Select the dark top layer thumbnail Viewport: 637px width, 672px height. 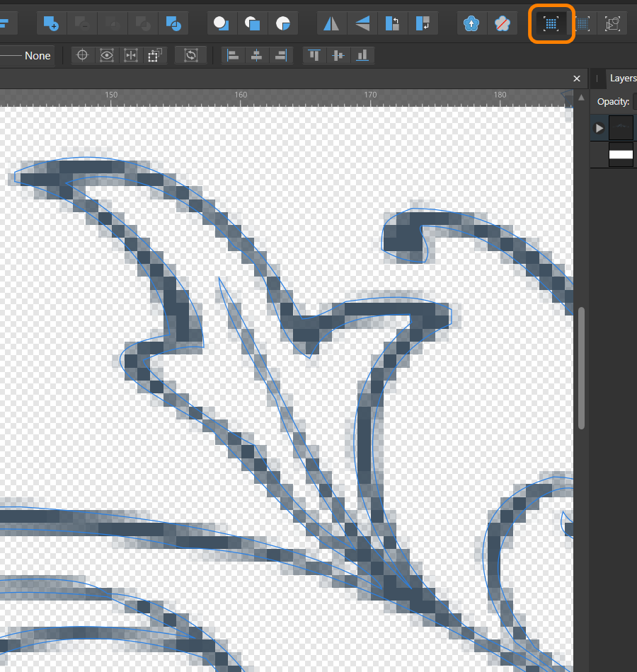[x=621, y=127]
